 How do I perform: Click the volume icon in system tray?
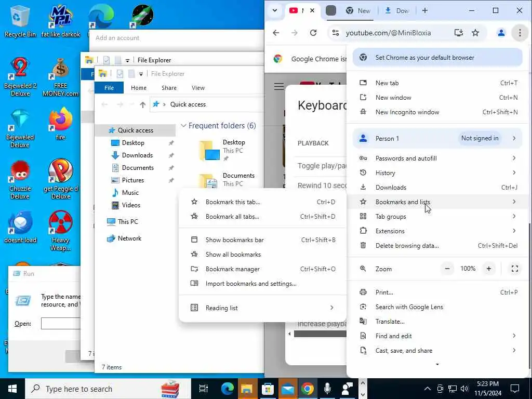point(464,389)
